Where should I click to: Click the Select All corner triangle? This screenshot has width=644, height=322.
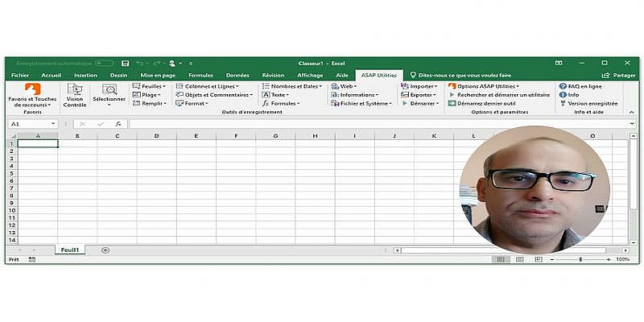click(x=13, y=135)
